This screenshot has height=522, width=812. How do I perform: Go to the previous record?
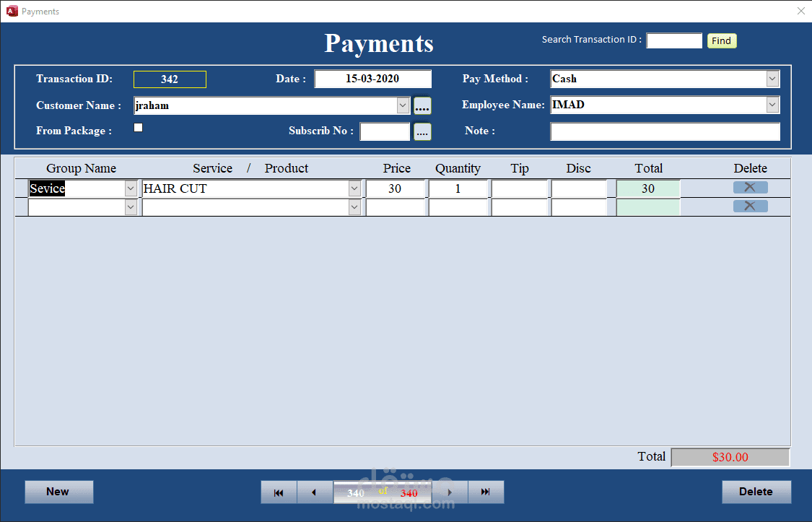point(315,492)
